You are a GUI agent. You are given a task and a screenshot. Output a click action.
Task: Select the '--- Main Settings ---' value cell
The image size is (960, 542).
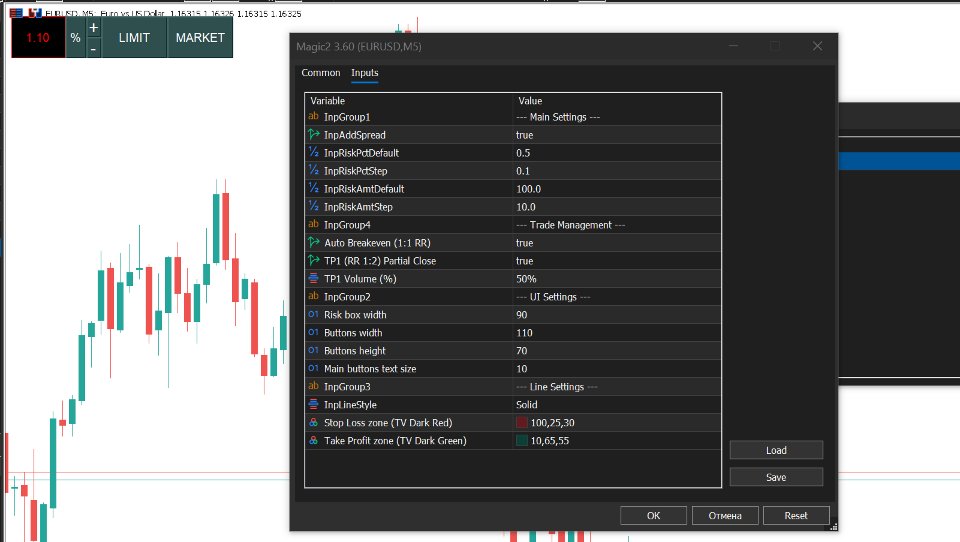pos(617,117)
